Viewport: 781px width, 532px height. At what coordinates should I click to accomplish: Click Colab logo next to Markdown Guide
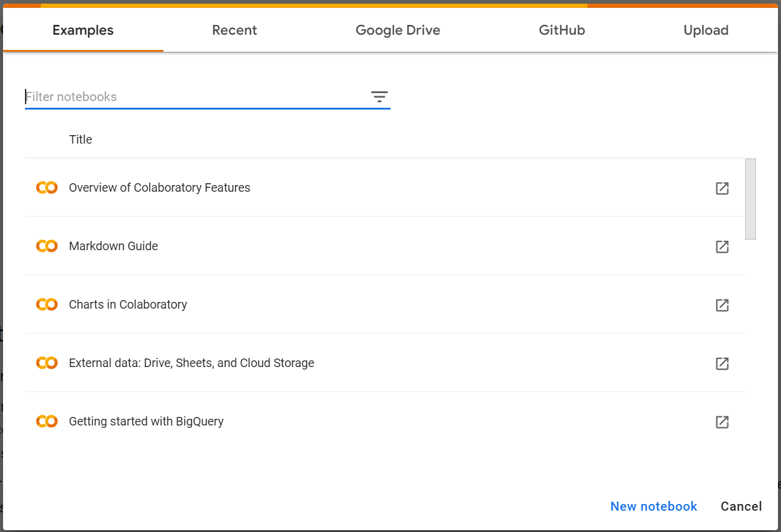click(x=47, y=246)
